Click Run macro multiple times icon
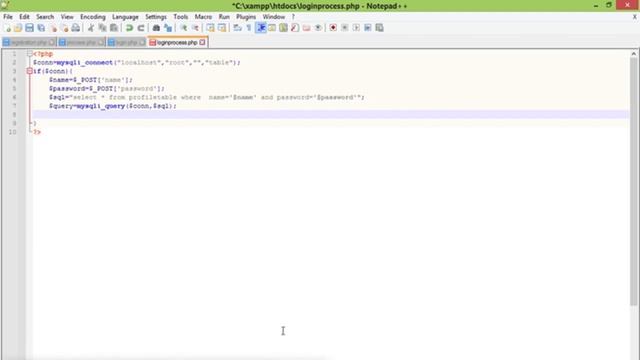Screen dimensions: 640x360 (367, 28)
